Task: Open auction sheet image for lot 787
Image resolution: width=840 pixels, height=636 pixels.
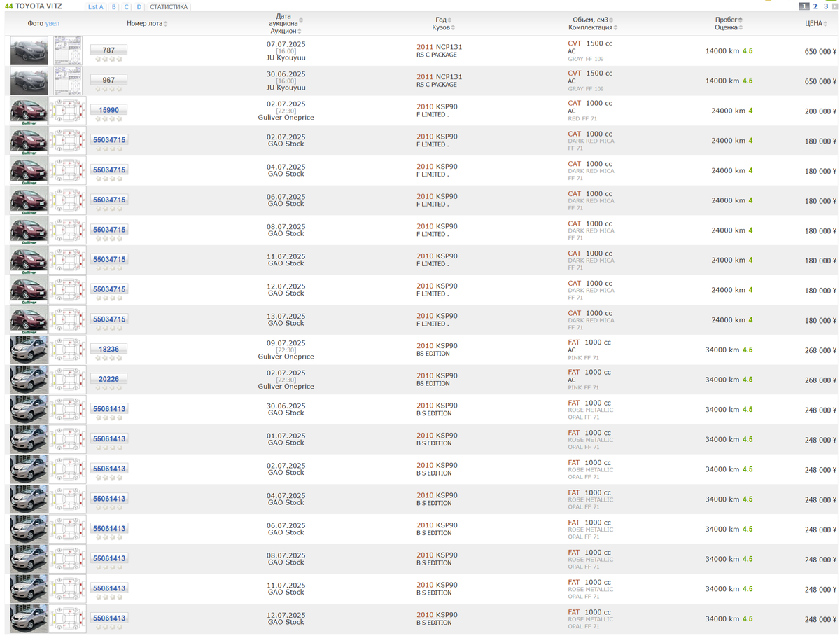Action: (68, 51)
